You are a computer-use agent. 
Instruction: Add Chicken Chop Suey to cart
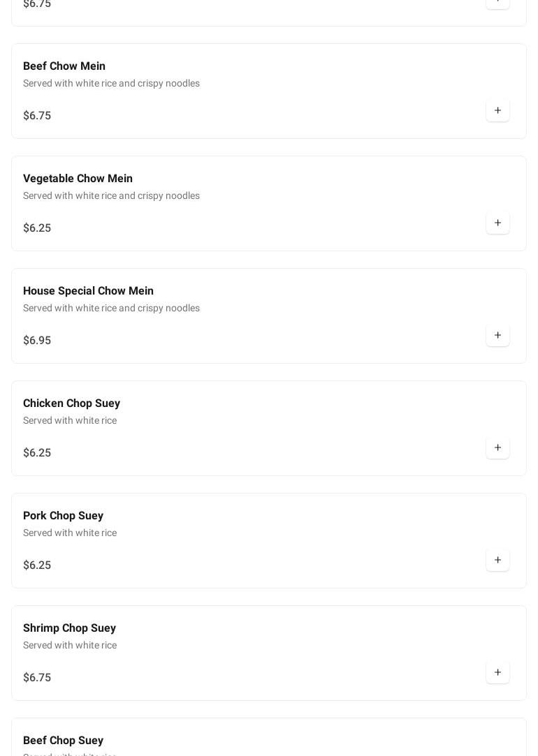click(x=497, y=447)
